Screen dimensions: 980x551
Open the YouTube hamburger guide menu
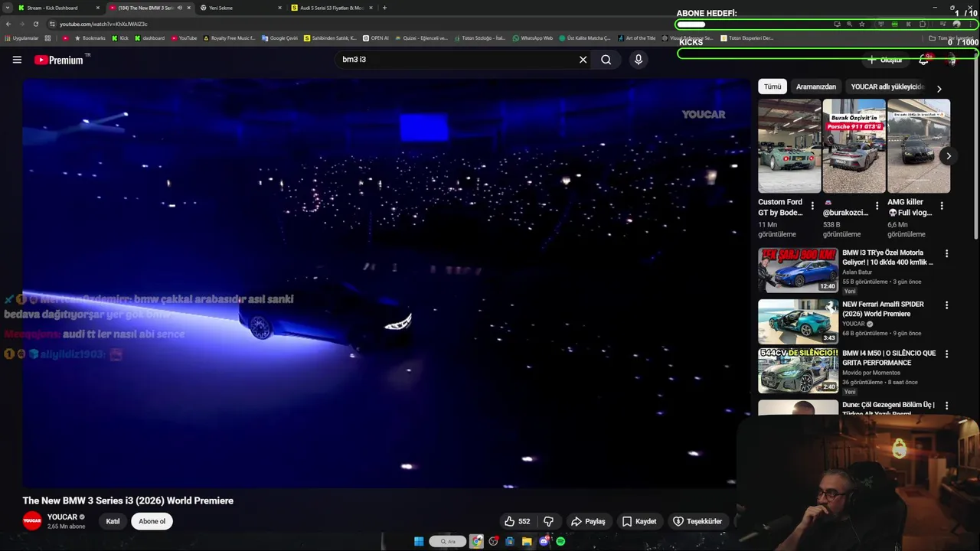[17, 60]
